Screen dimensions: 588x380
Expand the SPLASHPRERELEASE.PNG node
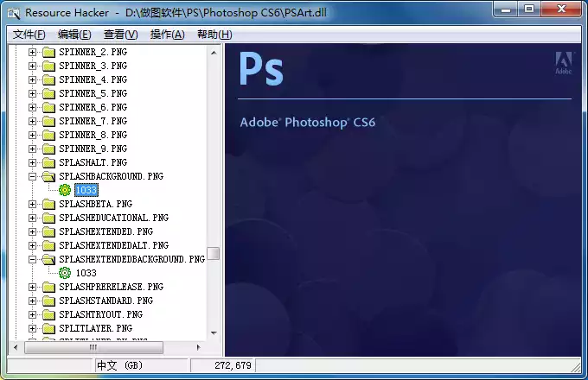32,287
